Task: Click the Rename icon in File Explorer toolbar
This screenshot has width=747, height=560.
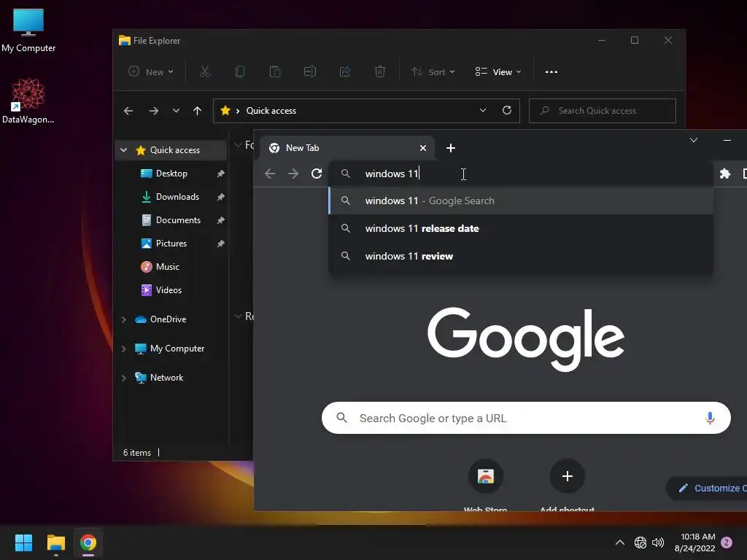Action: tap(309, 72)
